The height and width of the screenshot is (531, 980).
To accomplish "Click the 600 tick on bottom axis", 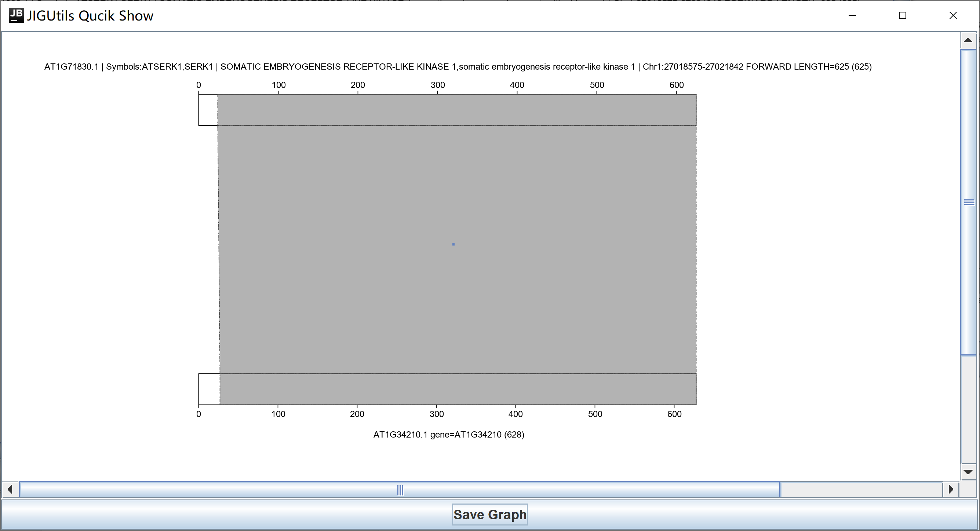I will 674,414.
